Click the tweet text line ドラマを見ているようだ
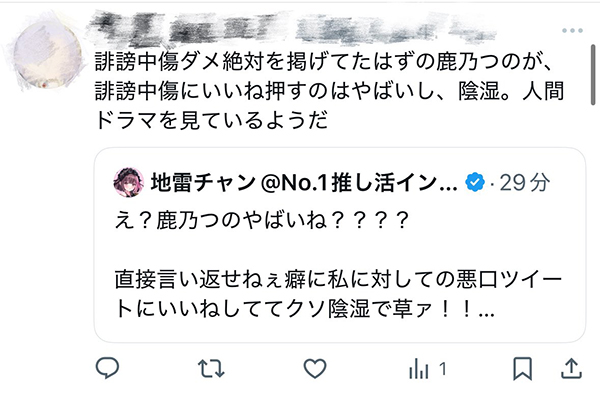 (x=211, y=121)
